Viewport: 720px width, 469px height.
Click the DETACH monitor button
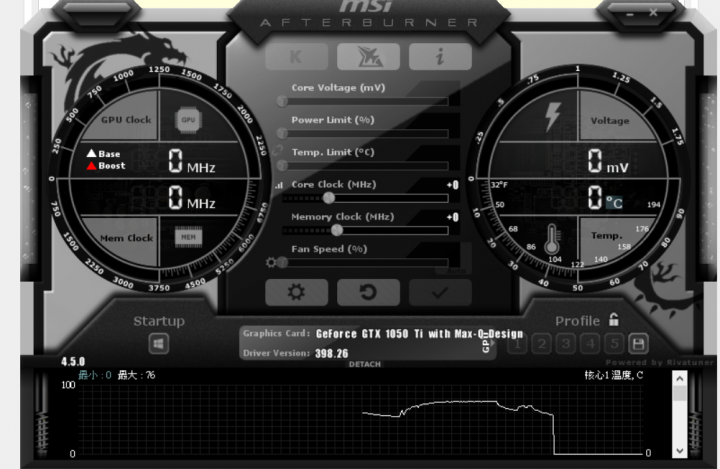tap(365, 364)
